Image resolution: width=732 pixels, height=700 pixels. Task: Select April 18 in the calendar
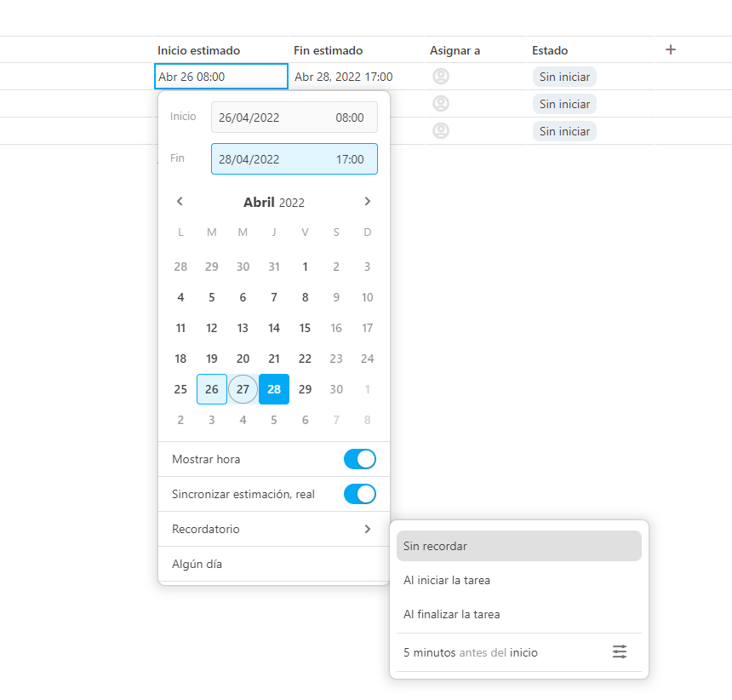(x=180, y=359)
